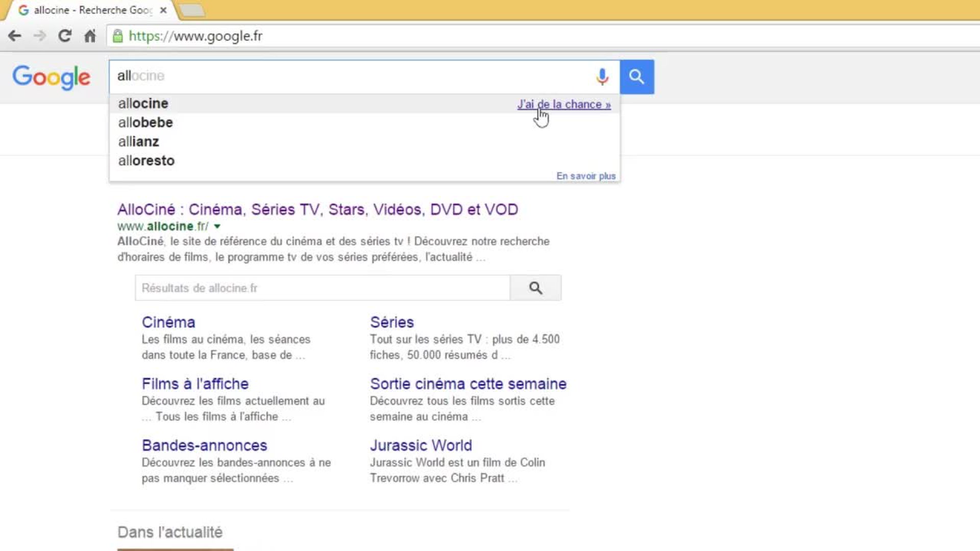Screen dimensions: 980x551
Task: Click the browser forward arrow
Action: [39, 36]
